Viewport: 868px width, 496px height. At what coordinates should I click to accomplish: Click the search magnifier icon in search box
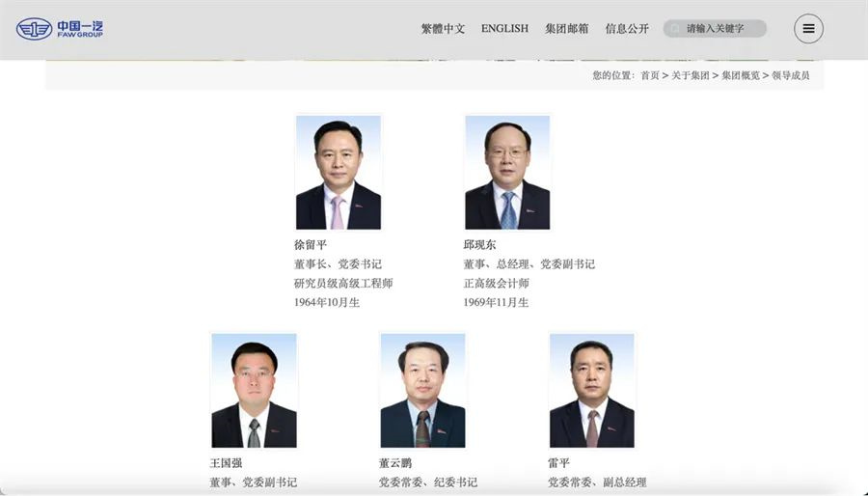pyautogui.click(x=674, y=28)
